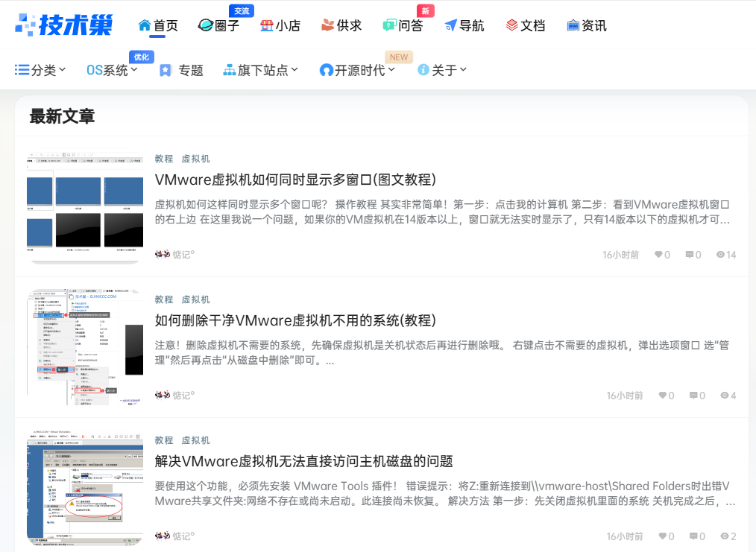Open article VMware虚拟机如何同时显示多窗口

pyautogui.click(x=295, y=180)
